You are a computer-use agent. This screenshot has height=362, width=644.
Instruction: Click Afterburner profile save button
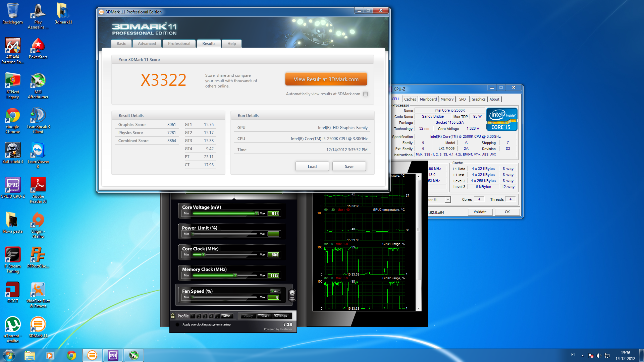[x=226, y=316]
